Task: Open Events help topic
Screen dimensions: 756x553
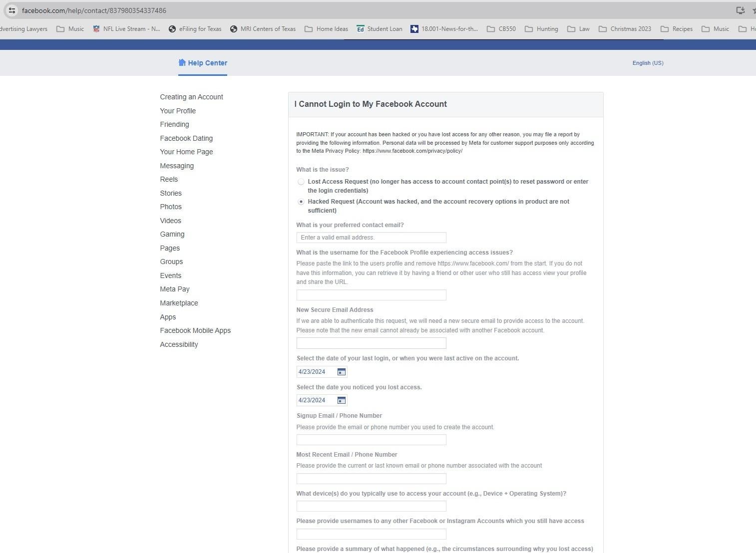Action: pyautogui.click(x=170, y=276)
